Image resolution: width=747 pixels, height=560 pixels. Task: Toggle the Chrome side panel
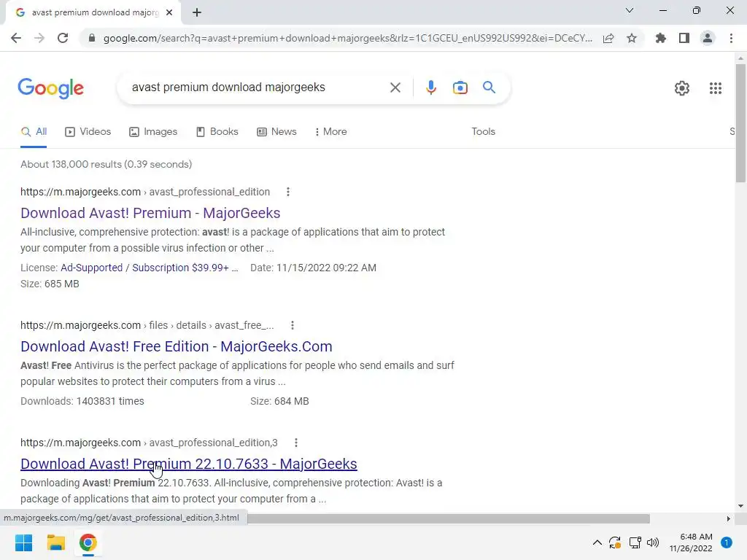click(684, 38)
